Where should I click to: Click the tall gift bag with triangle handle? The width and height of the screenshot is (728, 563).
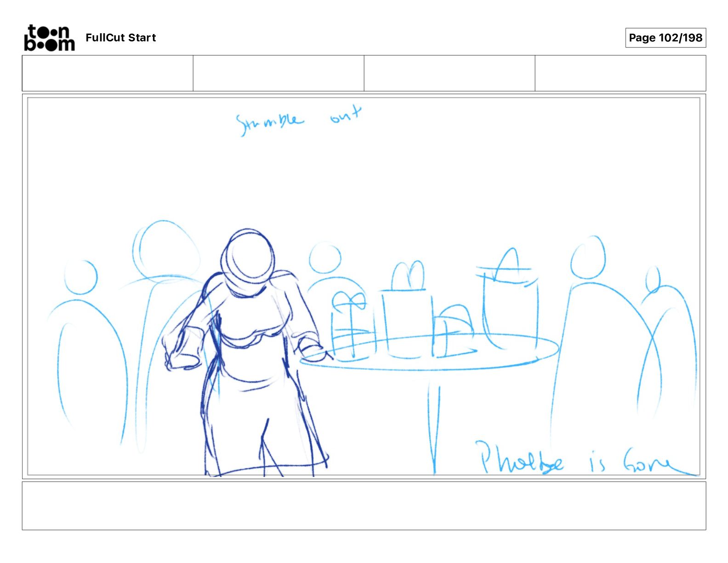[509, 300]
